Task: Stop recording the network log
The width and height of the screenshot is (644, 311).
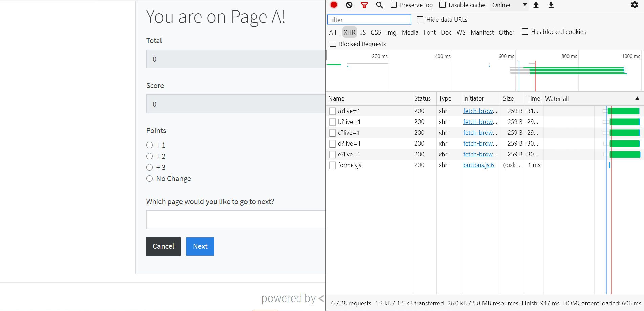Action: coord(334,5)
